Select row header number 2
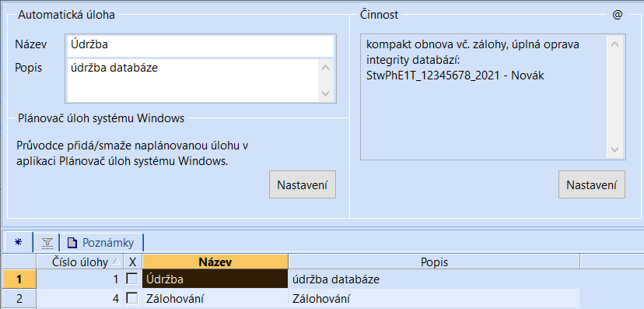The image size is (644, 309). [x=19, y=298]
